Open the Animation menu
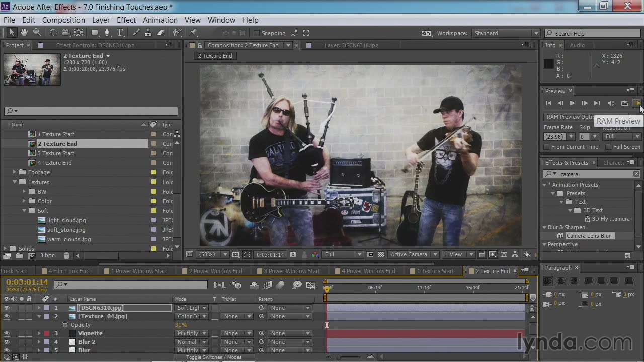The image size is (644, 362). click(x=160, y=20)
